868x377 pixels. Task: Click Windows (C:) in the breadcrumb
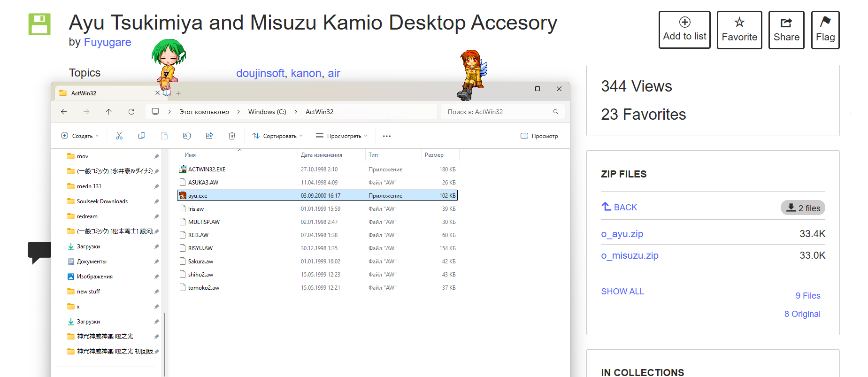click(x=267, y=112)
